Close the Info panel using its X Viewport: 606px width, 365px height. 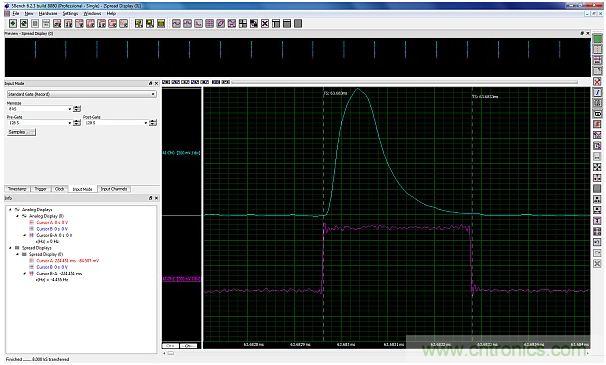click(157, 198)
